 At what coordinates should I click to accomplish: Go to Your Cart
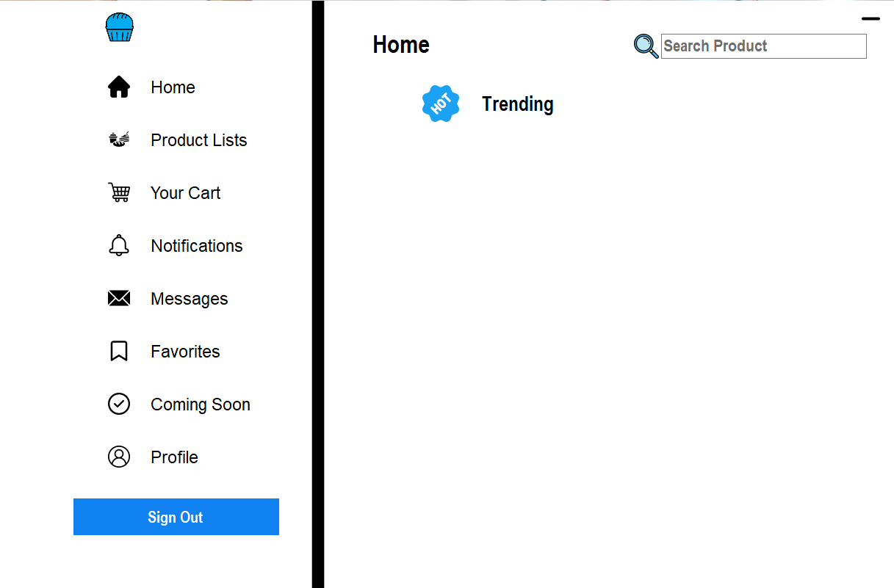[x=185, y=193]
